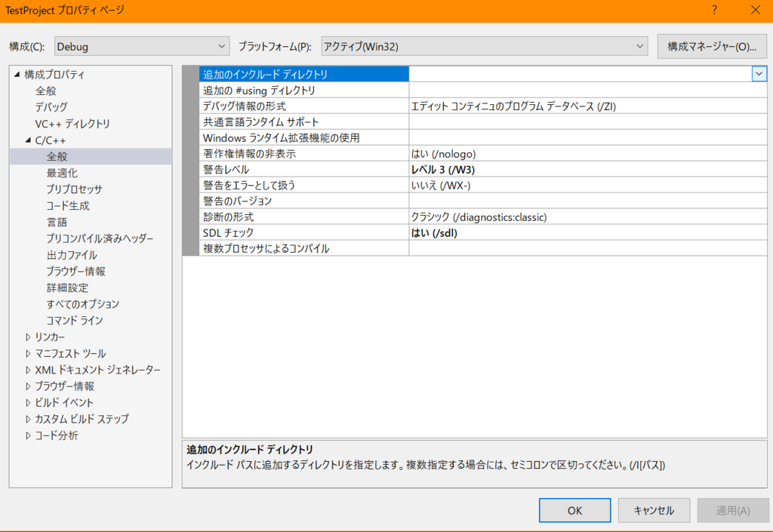This screenshot has width=773, height=532.
Task: Select the 診断の形式 property row
Action: click(x=483, y=217)
